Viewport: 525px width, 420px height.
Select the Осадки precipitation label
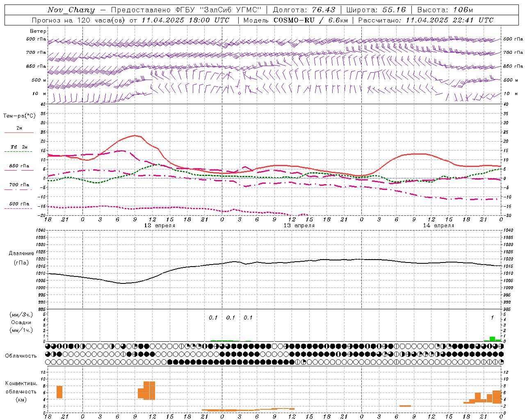point(21,322)
